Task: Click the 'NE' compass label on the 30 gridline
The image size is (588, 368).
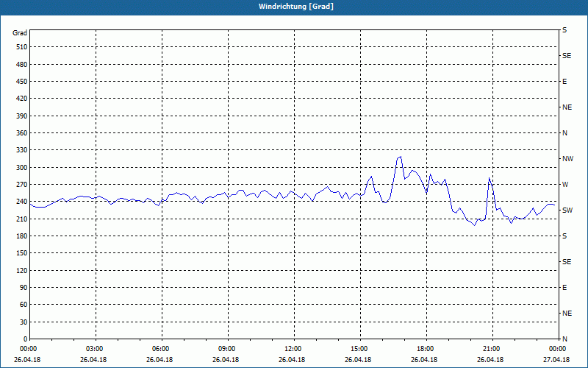Action: tap(567, 314)
